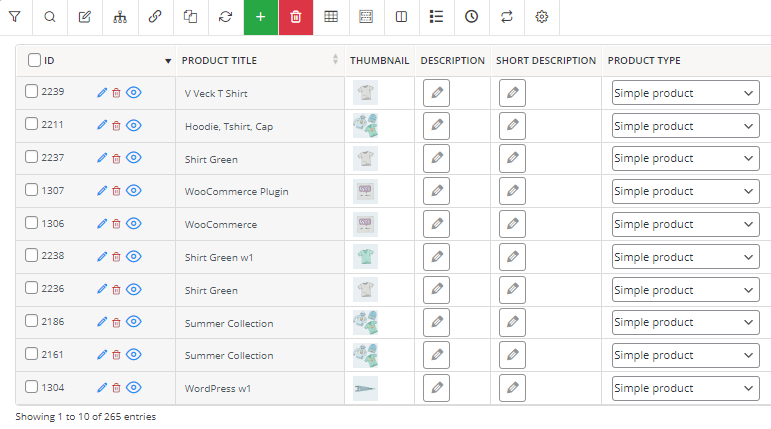
Task: Click the V Veck T Shirt title
Action: point(216,93)
